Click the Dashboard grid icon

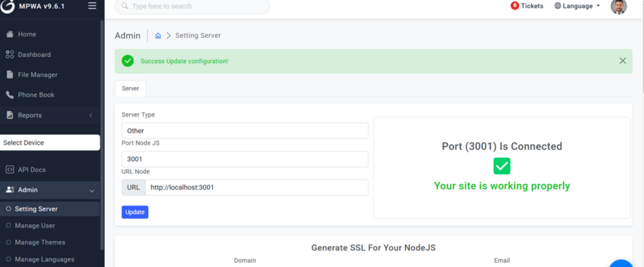pos(10,55)
